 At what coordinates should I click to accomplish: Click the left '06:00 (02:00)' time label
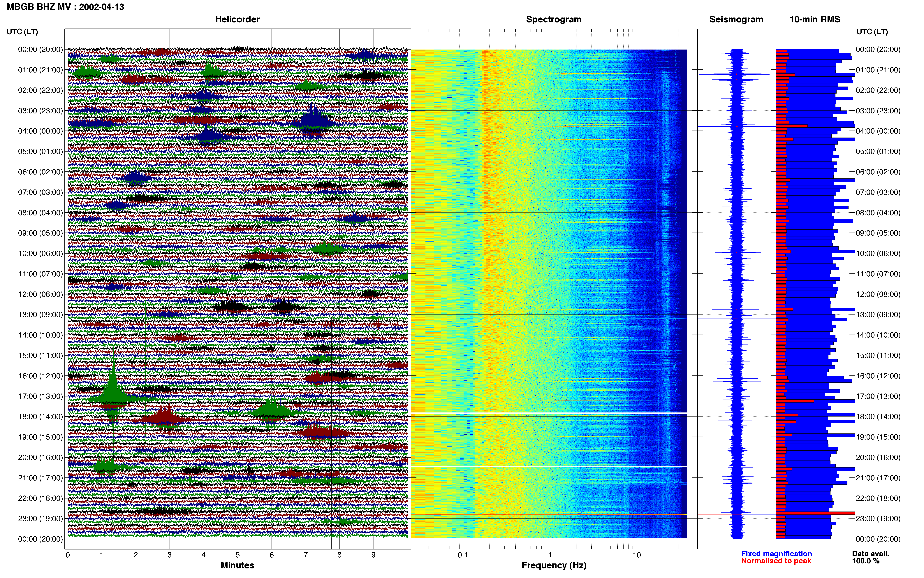click(x=41, y=172)
